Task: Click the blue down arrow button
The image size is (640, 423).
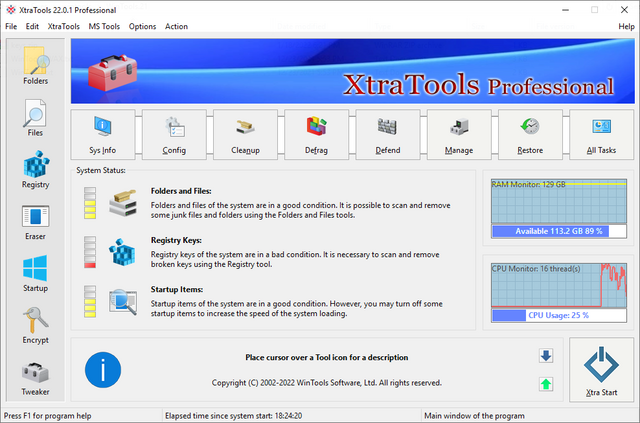Action: click(x=546, y=356)
